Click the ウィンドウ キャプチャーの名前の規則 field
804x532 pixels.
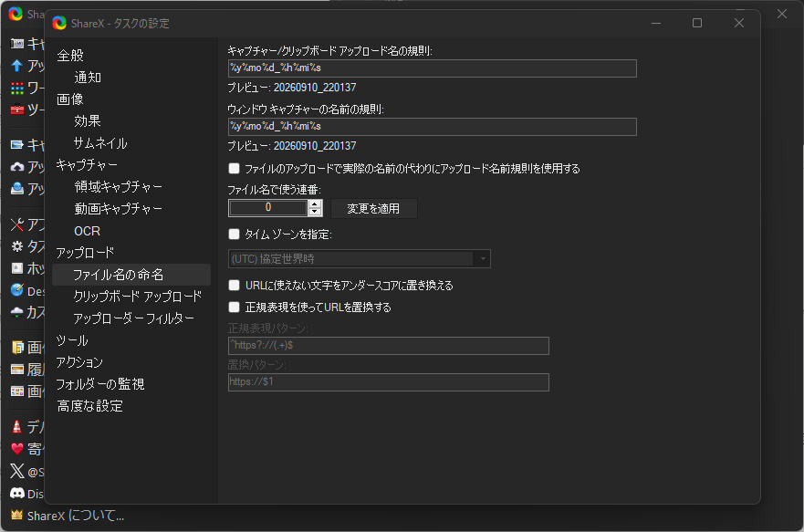(x=433, y=127)
